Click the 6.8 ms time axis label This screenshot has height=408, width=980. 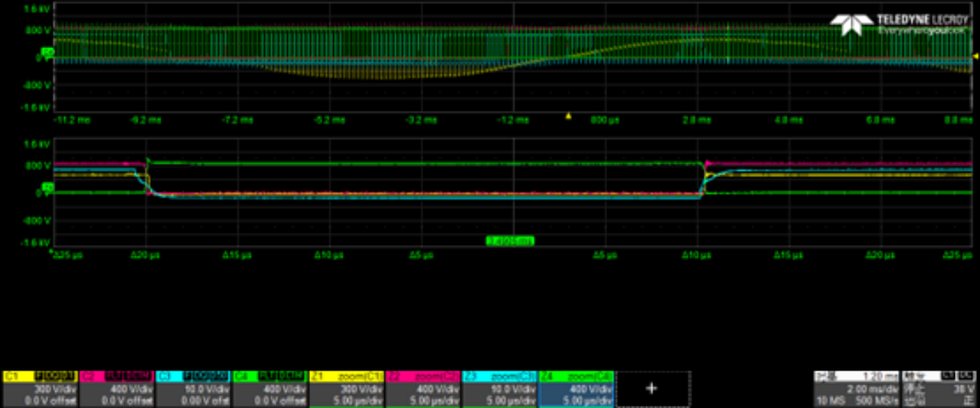tap(879, 120)
